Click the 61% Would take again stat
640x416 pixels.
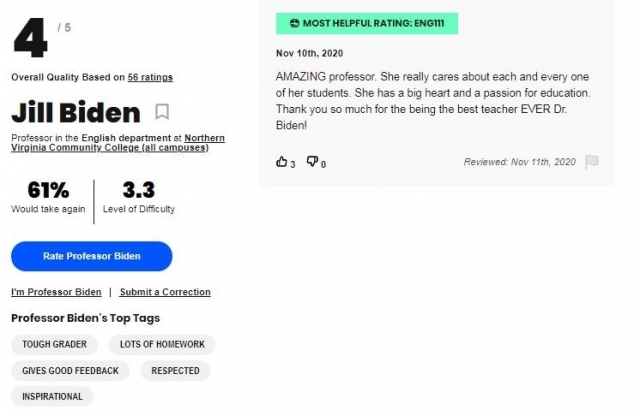[48, 198]
